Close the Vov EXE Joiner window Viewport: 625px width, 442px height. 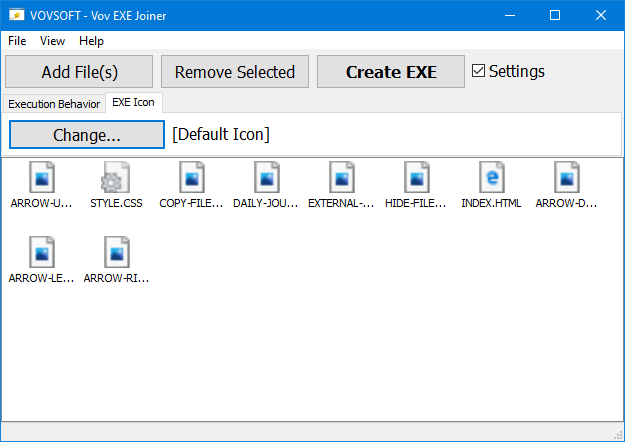[601, 15]
